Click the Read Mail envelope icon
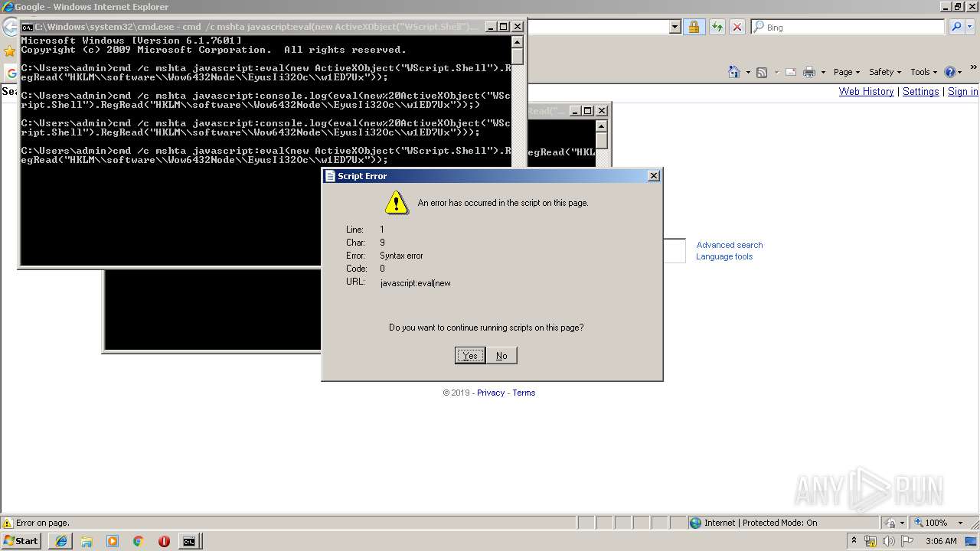The image size is (980, 551). tap(790, 72)
